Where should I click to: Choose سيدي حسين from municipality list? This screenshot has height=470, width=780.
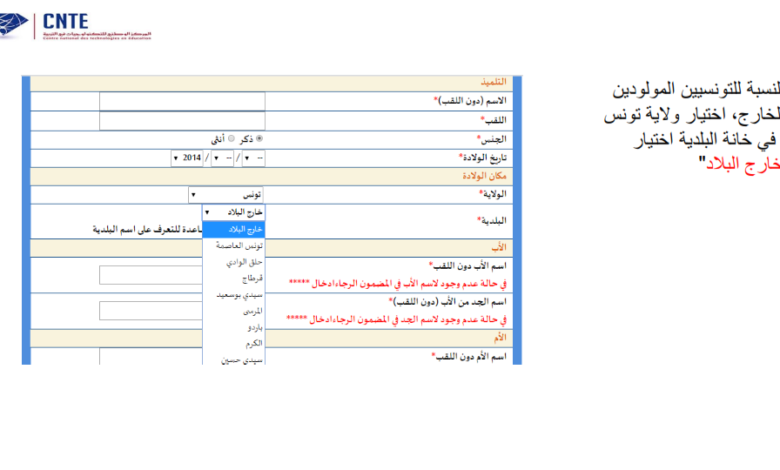coord(234,359)
